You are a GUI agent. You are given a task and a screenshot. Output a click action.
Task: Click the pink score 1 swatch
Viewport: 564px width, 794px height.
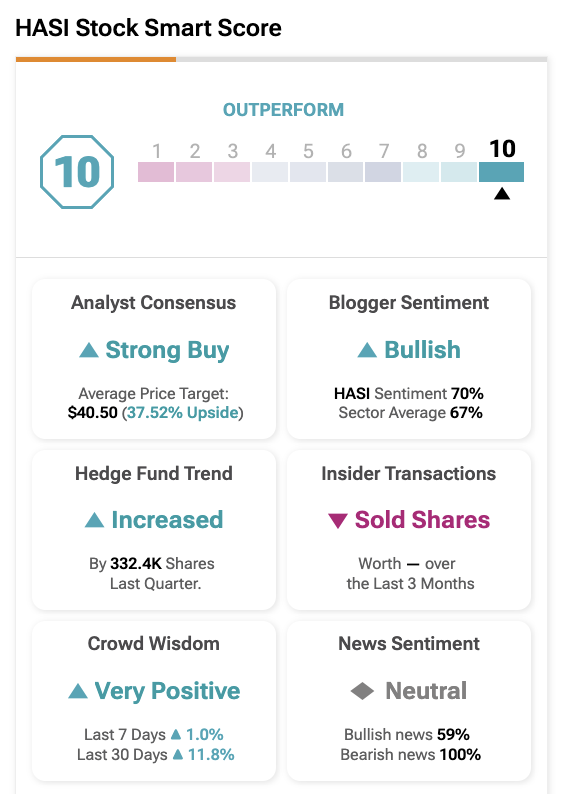click(x=156, y=172)
